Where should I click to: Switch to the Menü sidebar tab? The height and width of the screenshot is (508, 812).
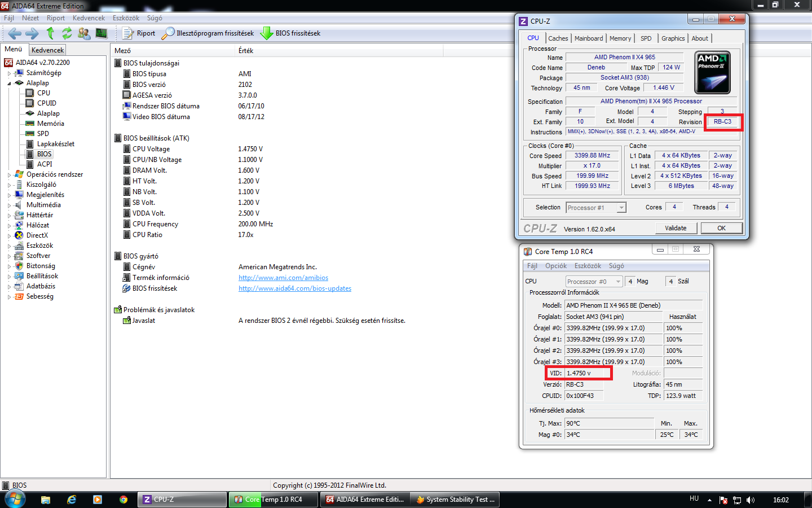point(14,49)
